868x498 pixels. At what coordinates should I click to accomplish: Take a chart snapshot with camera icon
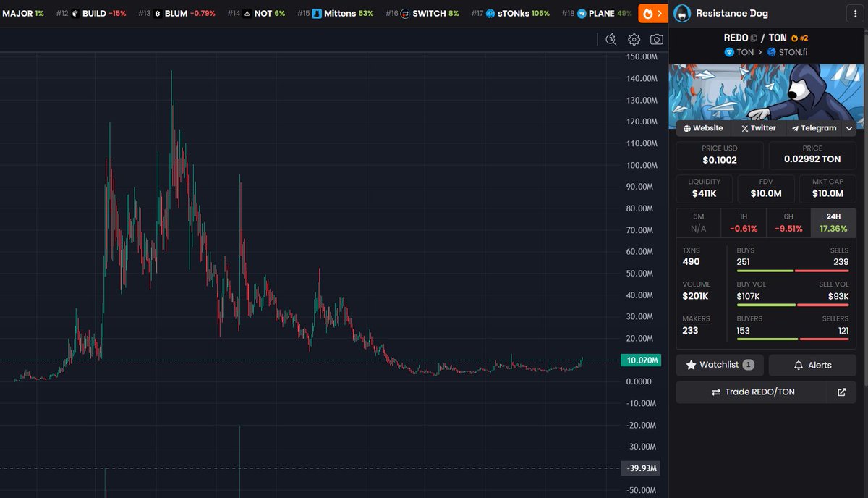coord(656,39)
